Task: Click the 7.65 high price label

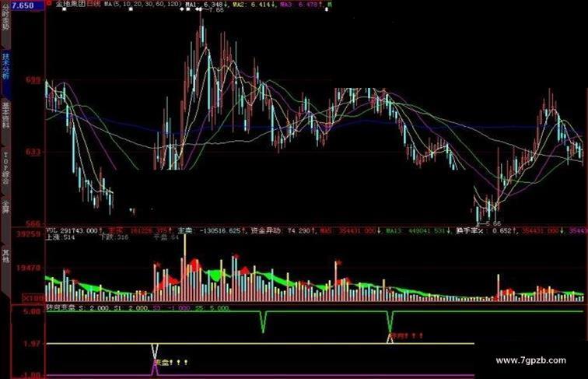Action: click(x=215, y=10)
